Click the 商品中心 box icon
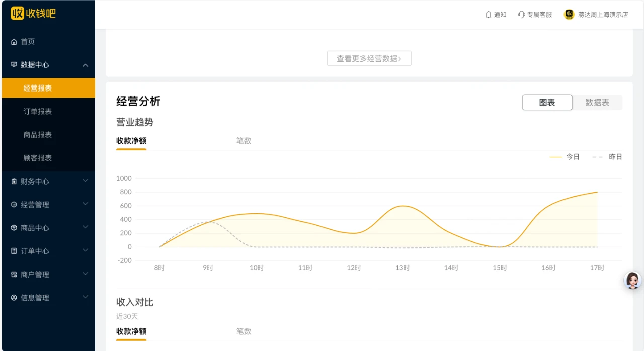The width and height of the screenshot is (644, 351). click(14, 228)
